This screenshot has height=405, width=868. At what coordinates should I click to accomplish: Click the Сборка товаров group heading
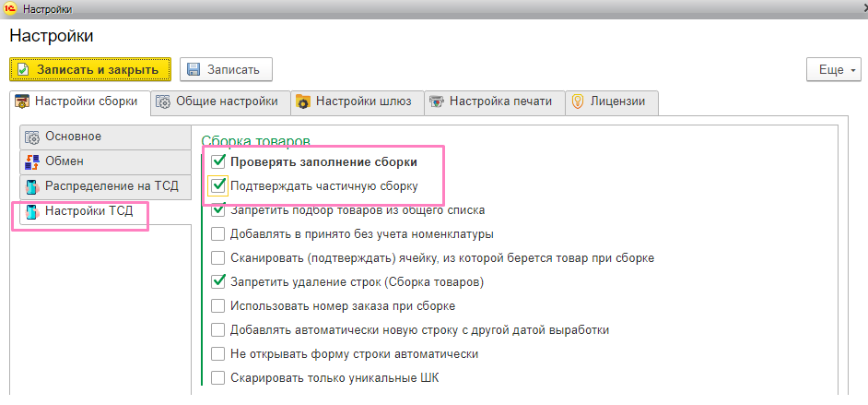coord(255,142)
